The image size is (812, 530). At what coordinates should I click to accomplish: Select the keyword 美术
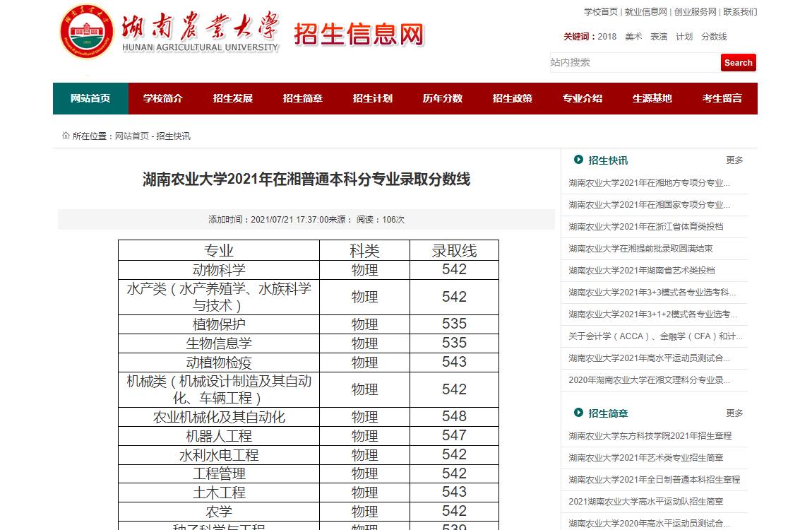tap(633, 37)
